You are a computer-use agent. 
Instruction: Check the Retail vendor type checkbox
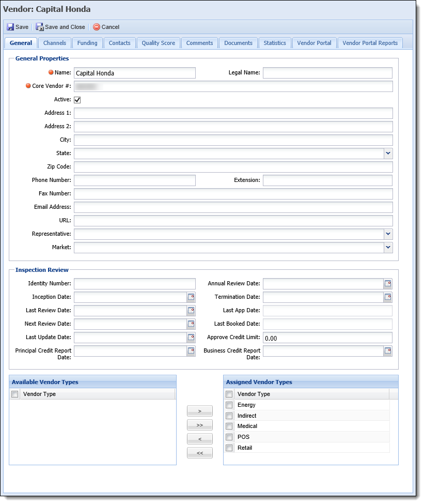pos(229,448)
